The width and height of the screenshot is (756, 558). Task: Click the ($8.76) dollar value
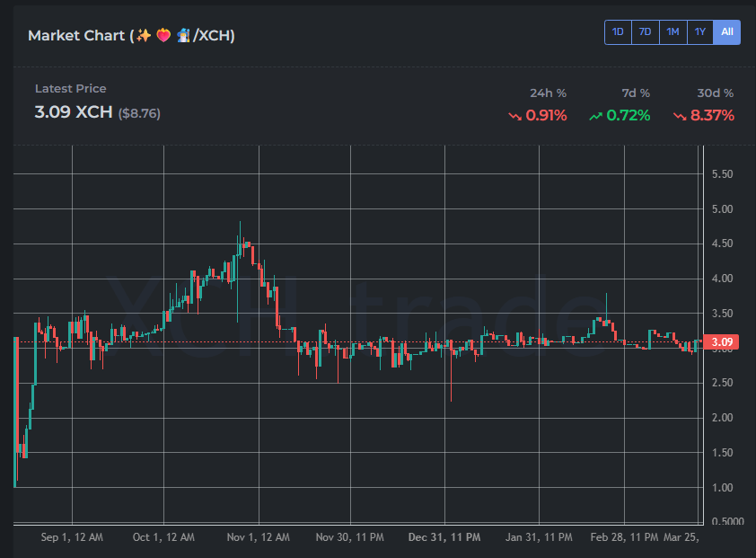pos(139,113)
